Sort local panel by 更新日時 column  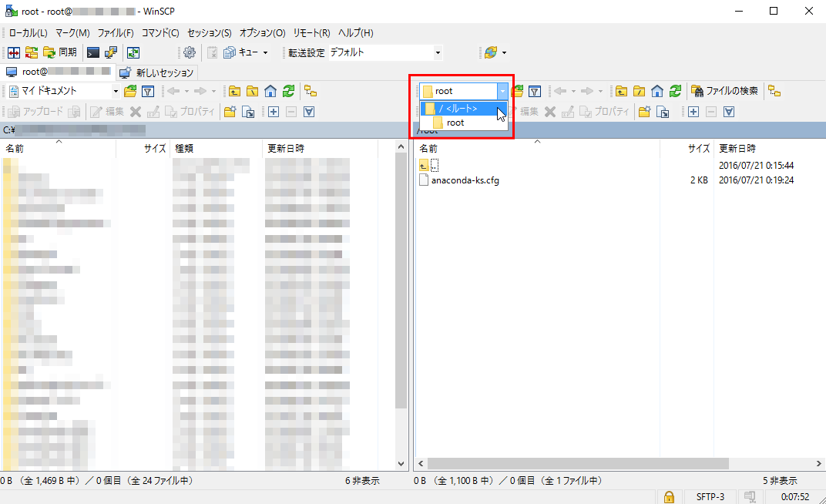pyautogui.click(x=286, y=149)
